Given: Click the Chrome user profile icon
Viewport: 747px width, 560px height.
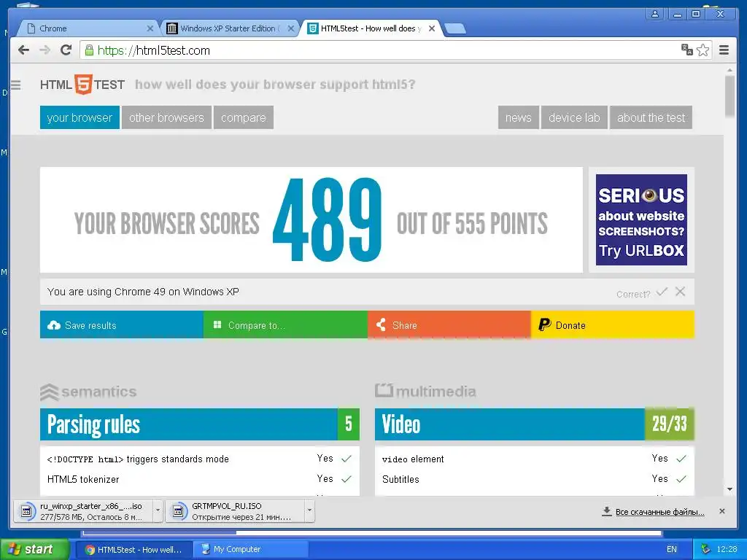Looking at the screenshot, I should click(655, 14).
